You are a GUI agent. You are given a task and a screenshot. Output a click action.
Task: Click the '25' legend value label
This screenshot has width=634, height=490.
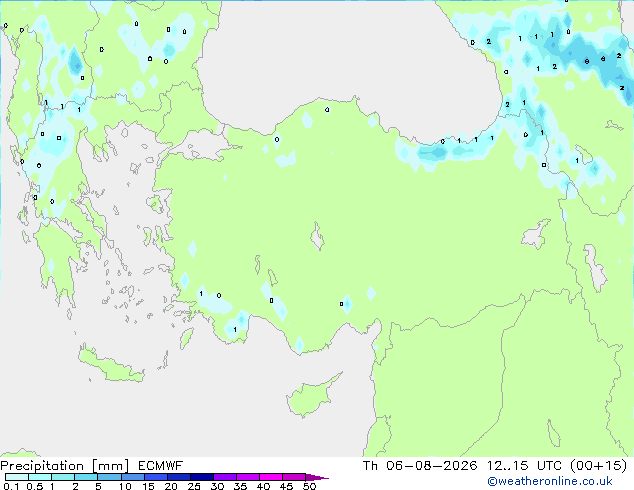coord(194,486)
